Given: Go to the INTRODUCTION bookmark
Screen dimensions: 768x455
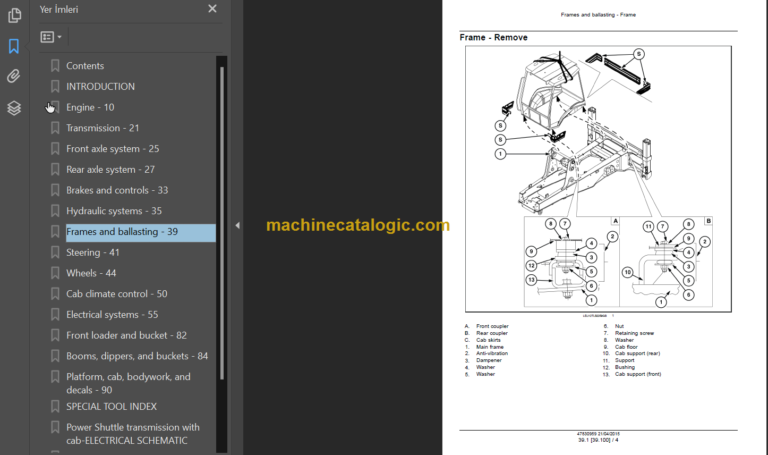Looking at the screenshot, I should click(x=100, y=86).
